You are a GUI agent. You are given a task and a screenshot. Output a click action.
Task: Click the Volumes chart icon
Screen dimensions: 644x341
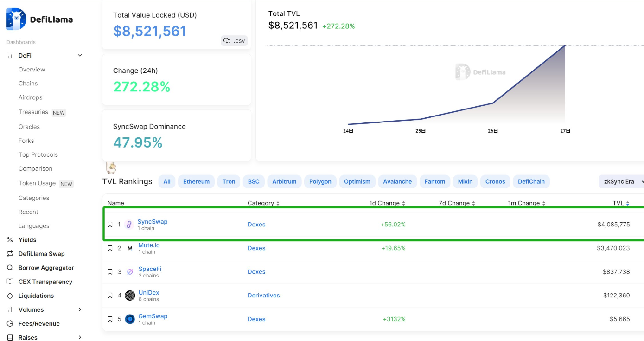[x=10, y=309]
